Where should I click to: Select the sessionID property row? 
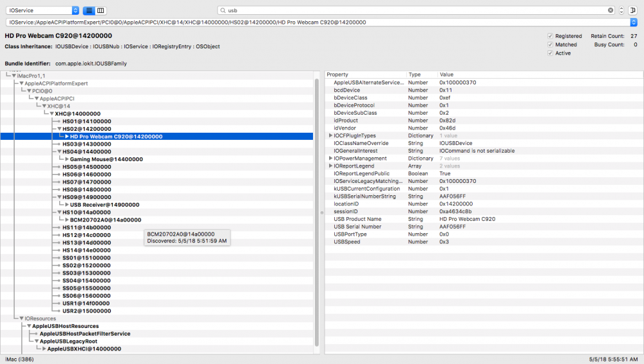[484, 211]
